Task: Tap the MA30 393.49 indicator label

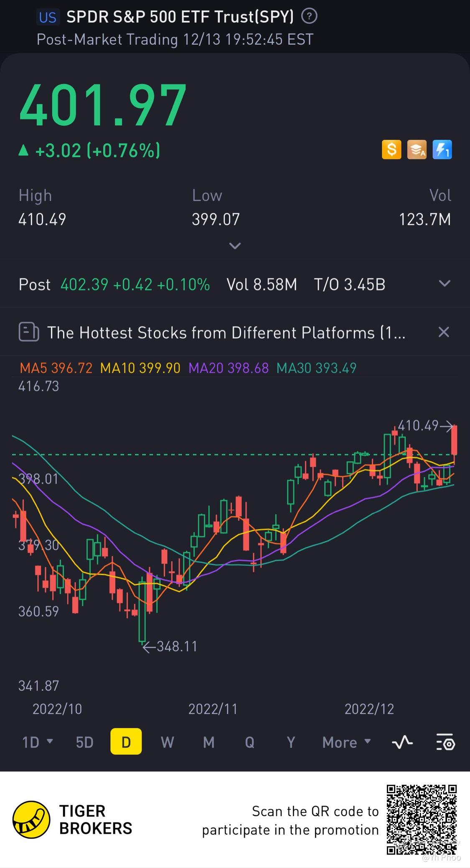Action: (x=317, y=368)
